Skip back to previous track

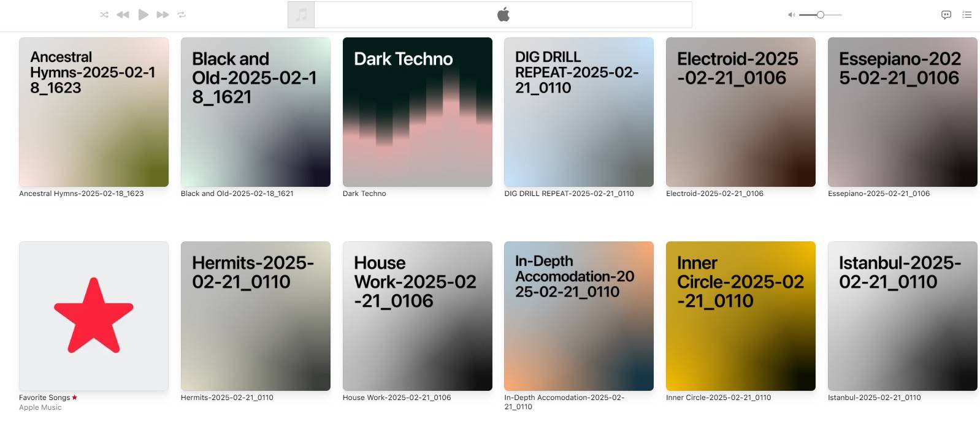tap(123, 15)
